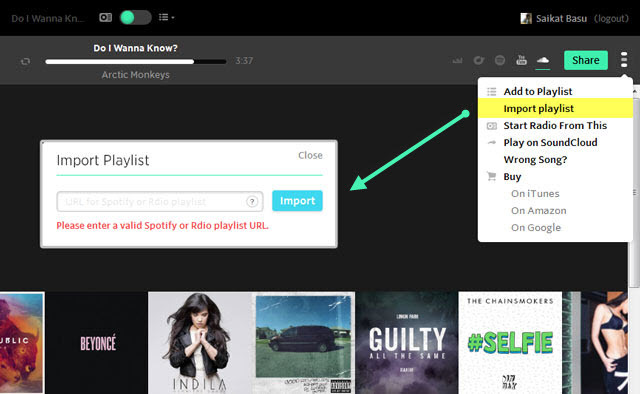Select the Spotify source icon
The height and width of the screenshot is (394, 640).
[x=500, y=60]
